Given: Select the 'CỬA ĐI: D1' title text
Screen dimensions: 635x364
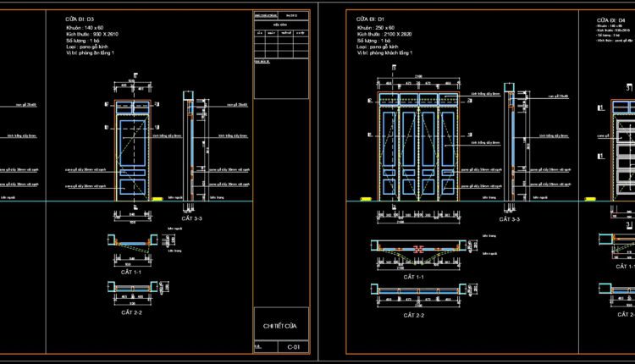Looking at the screenshot, I should click(x=371, y=19).
